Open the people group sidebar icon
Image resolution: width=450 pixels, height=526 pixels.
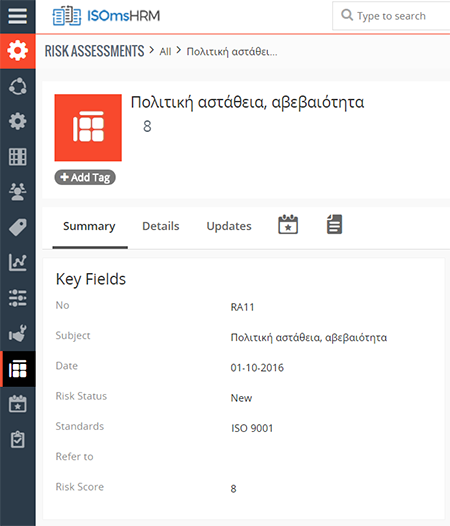pyautogui.click(x=17, y=192)
